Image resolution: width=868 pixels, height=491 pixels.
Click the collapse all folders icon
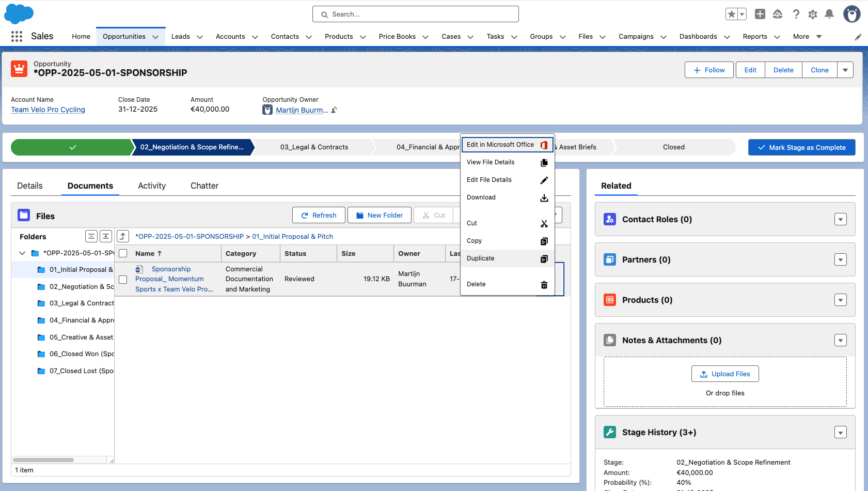tap(91, 236)
